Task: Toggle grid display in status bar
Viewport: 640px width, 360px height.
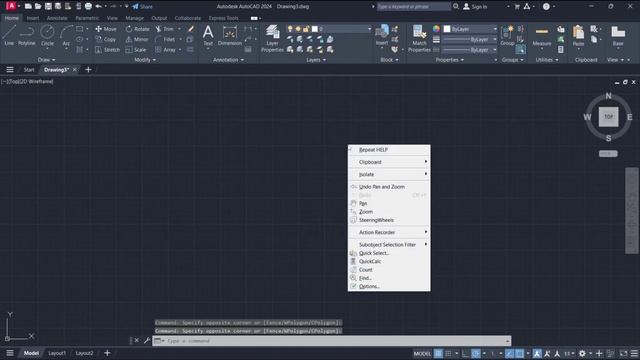Action: pyautogui.click(x=438, y=353)
